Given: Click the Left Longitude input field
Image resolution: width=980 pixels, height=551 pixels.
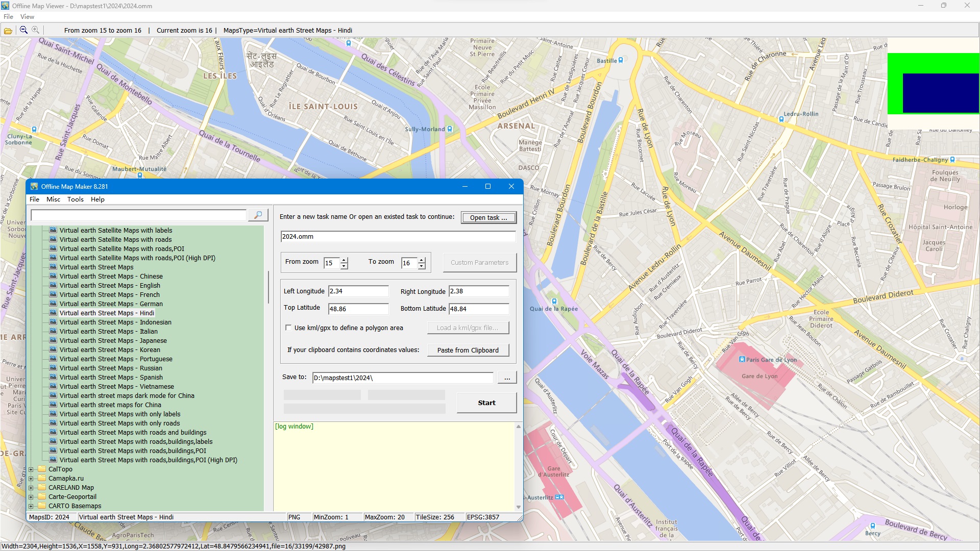Looking at the screenshot, I should click(x=358, y=291).
